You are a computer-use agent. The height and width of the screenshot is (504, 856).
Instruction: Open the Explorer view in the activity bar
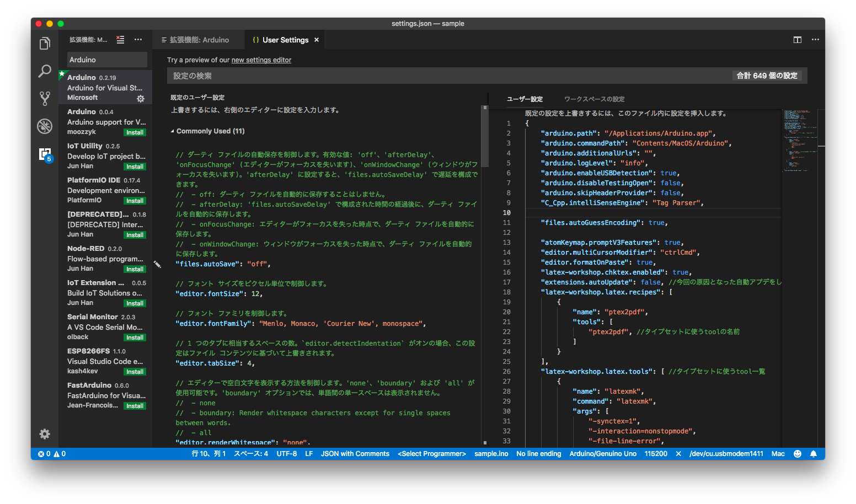point(45,43)
